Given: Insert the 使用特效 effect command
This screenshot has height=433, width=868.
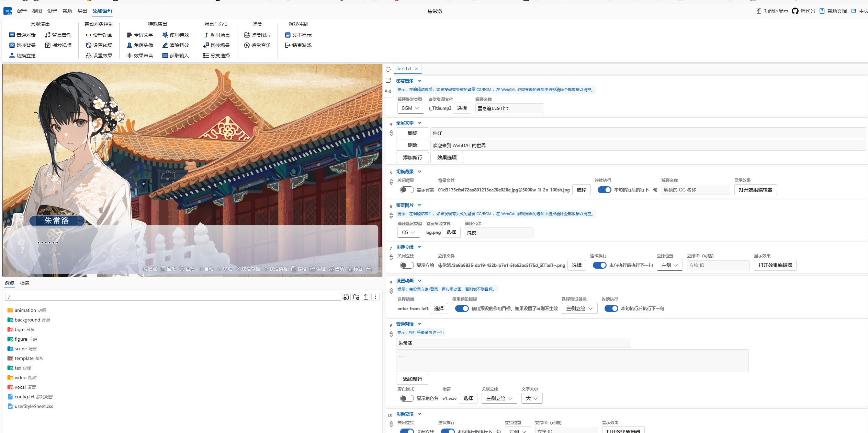Looking at the screenshot, I should pos(176,35).
